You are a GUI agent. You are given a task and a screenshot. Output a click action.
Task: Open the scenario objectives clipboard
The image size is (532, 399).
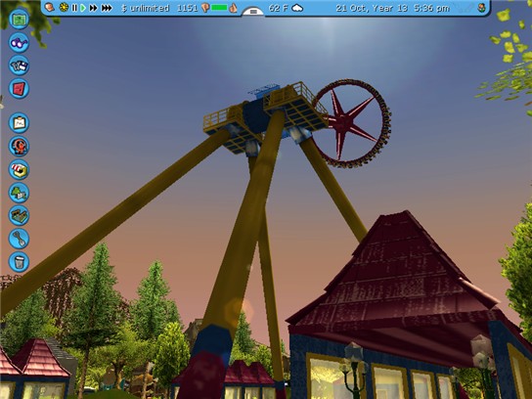[x=19, y=123]
